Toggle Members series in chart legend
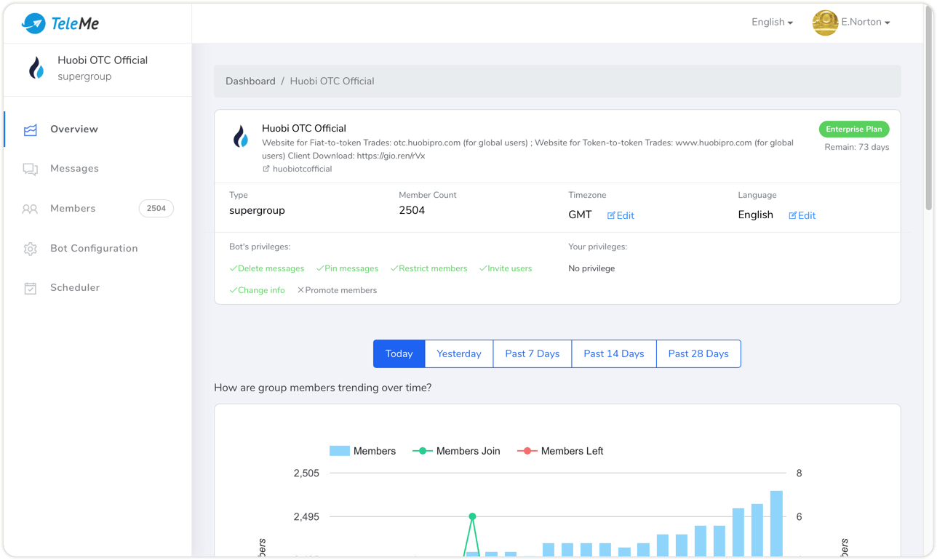The height and width of the screenshot is (560, 937). pyautogui.click(x=362, y=451)
